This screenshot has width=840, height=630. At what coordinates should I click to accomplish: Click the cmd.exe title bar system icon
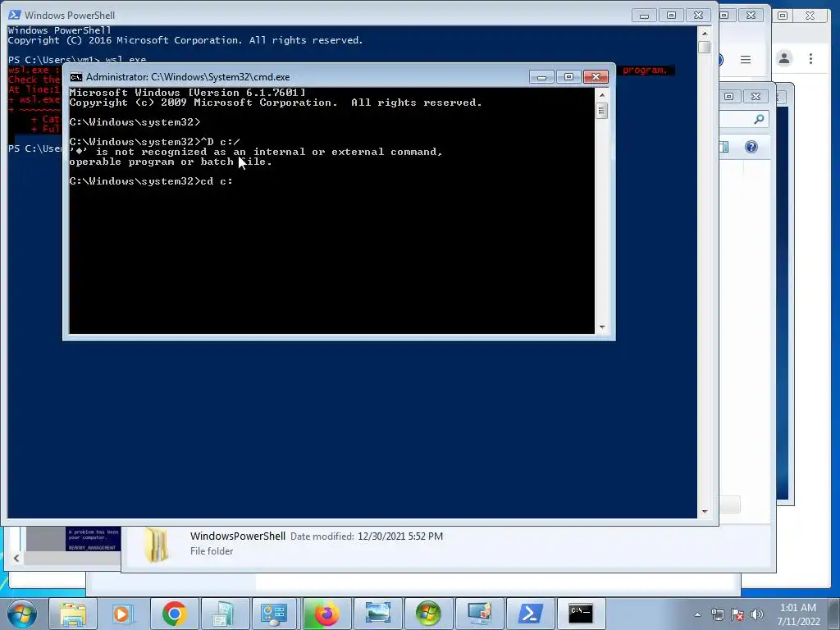coord(76,77)
